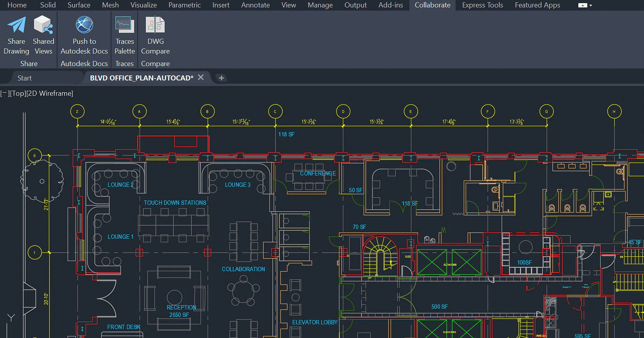Close the BLVD OFFICE_PLAN-AUTOCAD drawing tab
The width and height of the screenshot is (644, 338).
click(x=201, y=77)
